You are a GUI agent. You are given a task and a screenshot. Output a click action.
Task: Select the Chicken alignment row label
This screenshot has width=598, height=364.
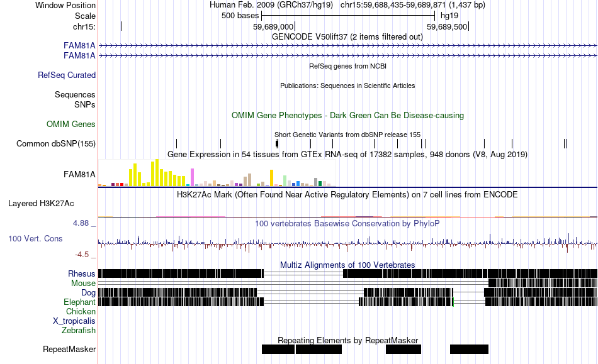pyautogui.click(x=81, y=311)
